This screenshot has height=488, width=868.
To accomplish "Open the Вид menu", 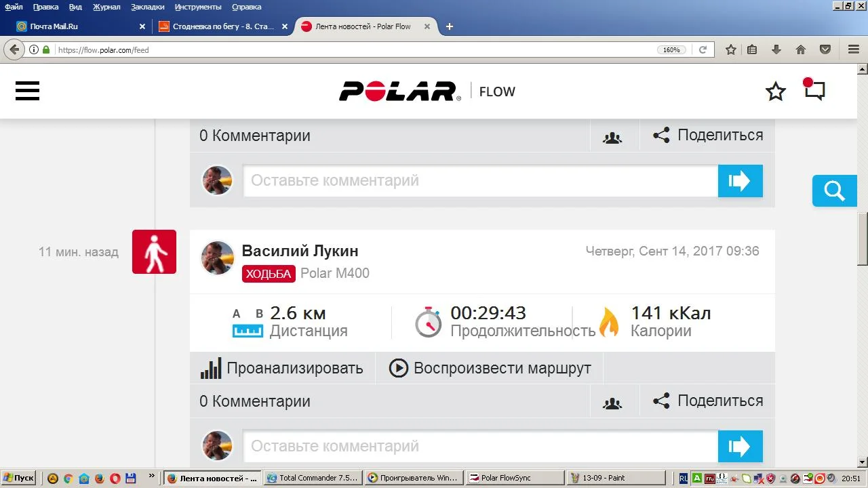I will point(75,7).
